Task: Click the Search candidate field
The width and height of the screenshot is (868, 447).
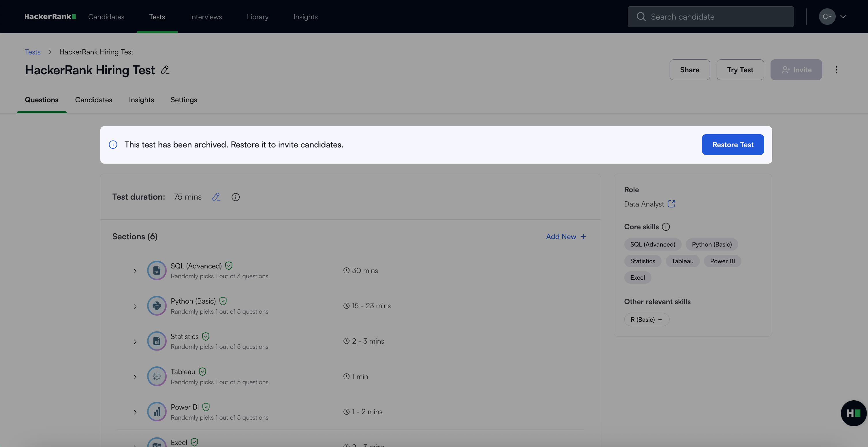Action: click(x=711, y=16)
